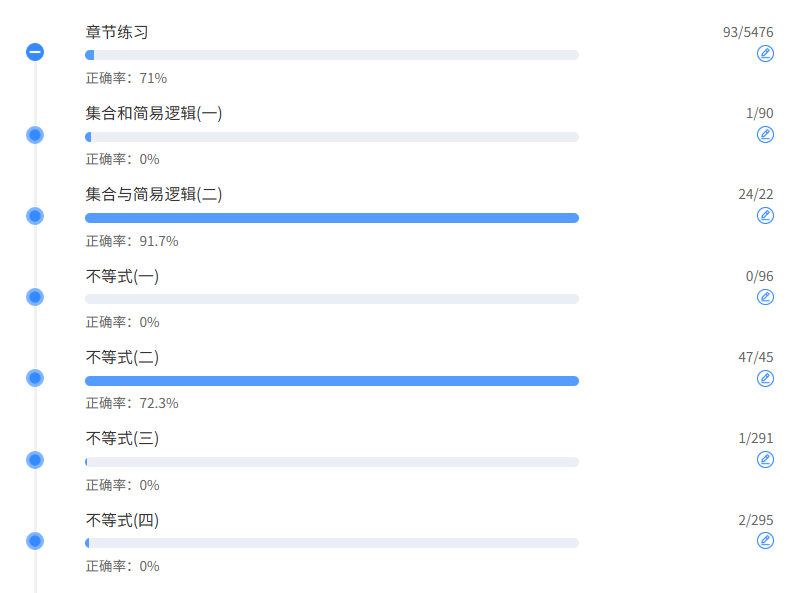Click the edit icon for 不等式(二)
This screenshot has width=801, height=593.
point(765,378)
